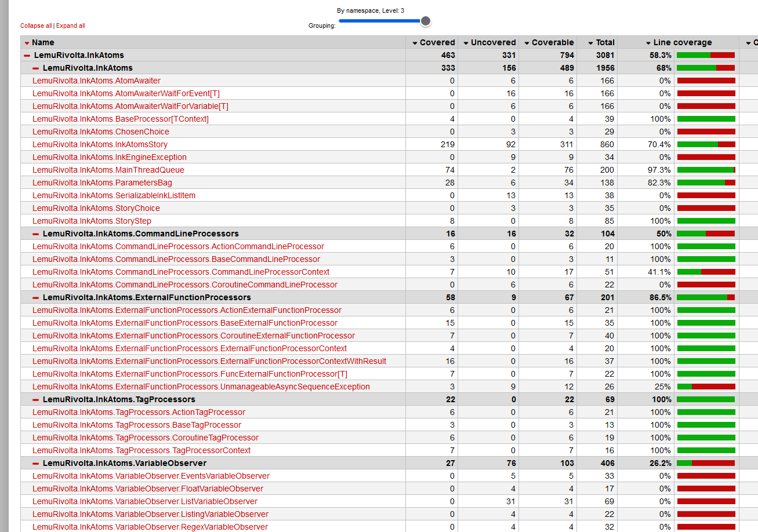Click the 82.3% coverage value for ParametersBag
This screenshot has height=532, width=758.
(x=659, y=183)
